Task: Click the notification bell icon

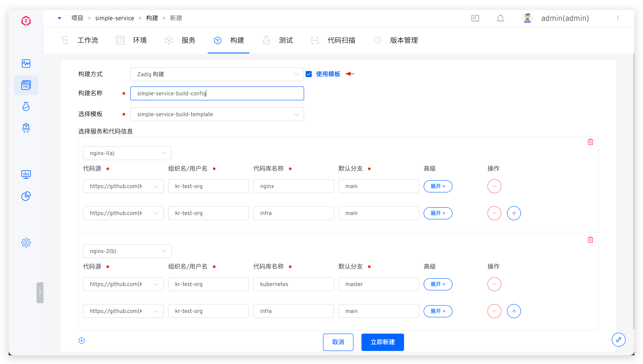Action: point(500,18)
